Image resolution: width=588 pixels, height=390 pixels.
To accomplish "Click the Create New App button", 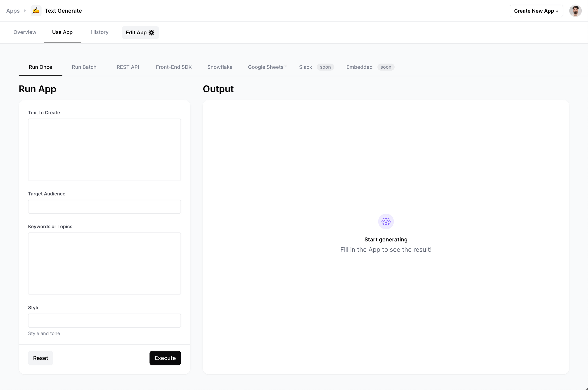I will point(536,11).
